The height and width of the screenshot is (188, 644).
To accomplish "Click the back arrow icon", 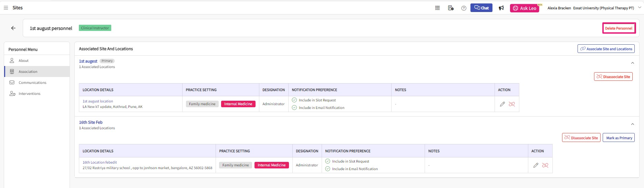I will tap(13, 28).
